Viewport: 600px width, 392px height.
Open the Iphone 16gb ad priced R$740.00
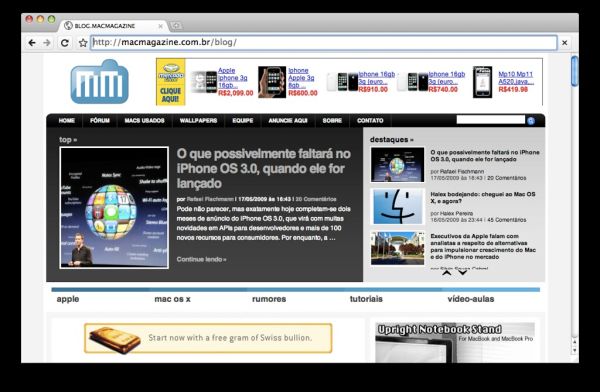point(447,78)
